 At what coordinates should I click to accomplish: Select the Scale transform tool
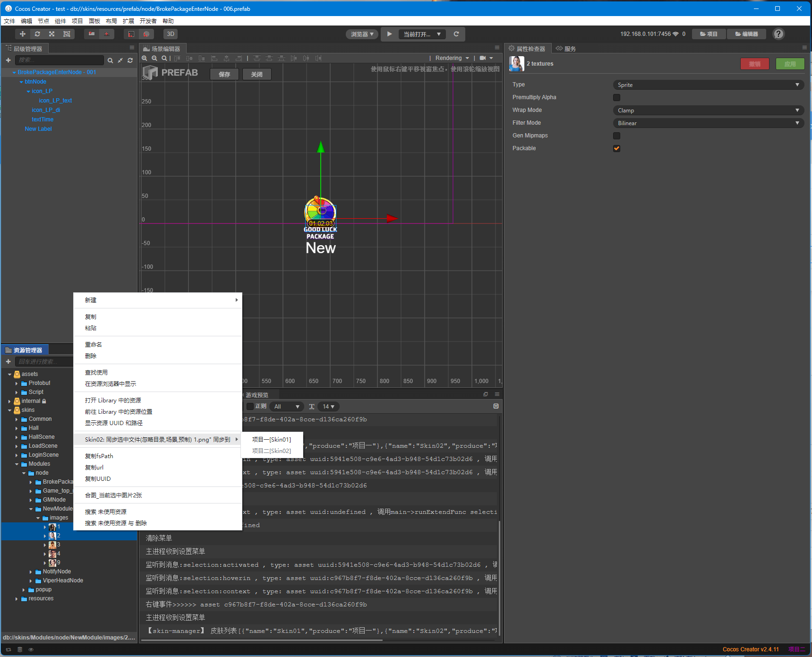52,34
